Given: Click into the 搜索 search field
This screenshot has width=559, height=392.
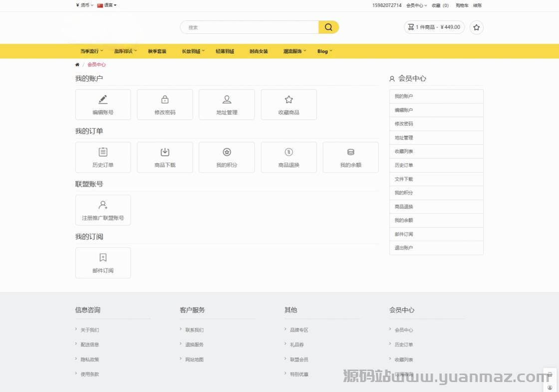Looking at the screenshot, I should pos(250,27).
